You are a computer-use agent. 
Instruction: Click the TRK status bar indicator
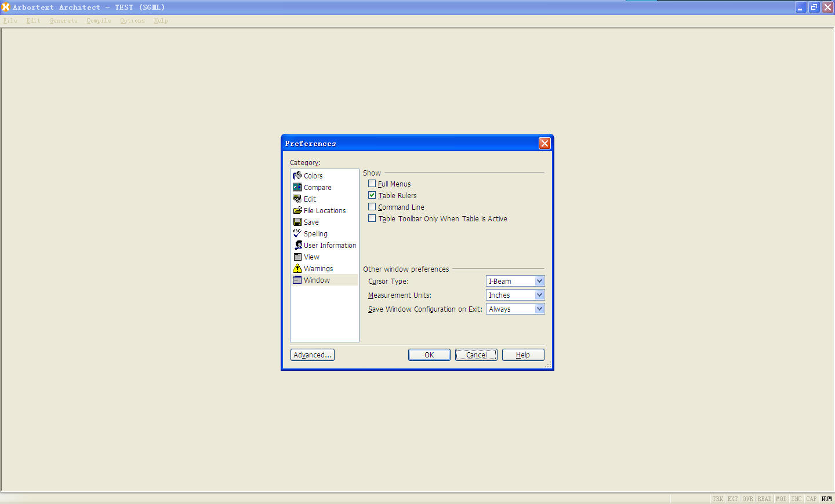pyautogui.click(x=718, y=499)
